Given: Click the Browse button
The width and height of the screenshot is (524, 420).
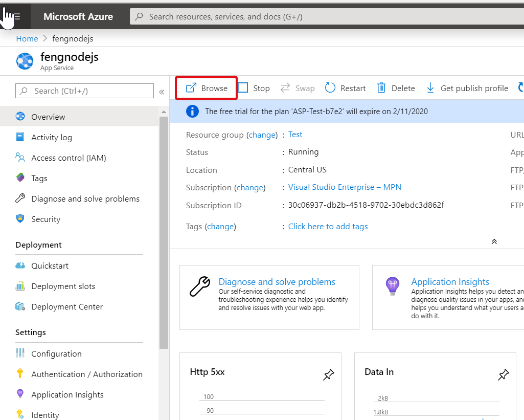Looking at the screenshot, I should point(207,88).
